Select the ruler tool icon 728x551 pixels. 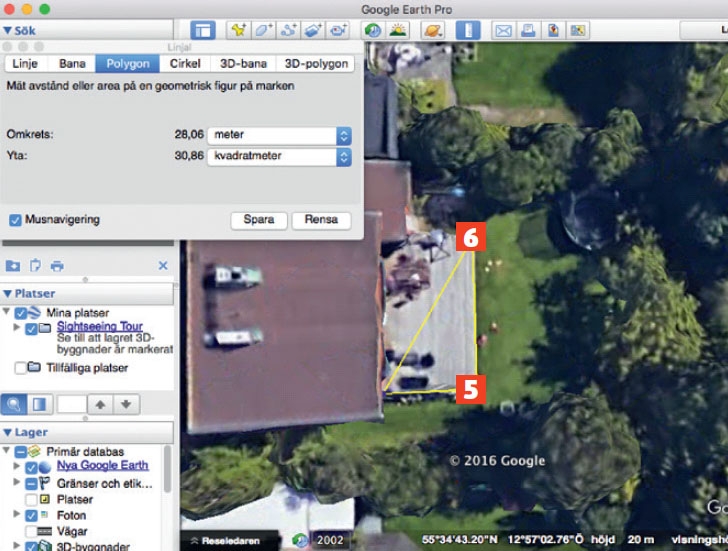pos(468,31)
